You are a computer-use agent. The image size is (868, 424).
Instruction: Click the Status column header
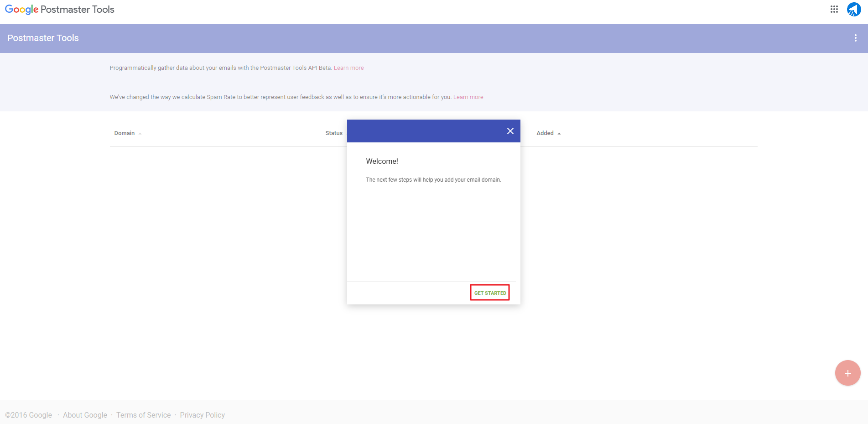333,133
